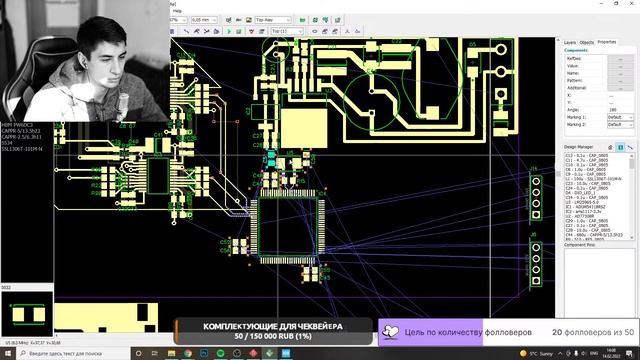Open Photoshop from the taskbar
The width and height of the screenshot is (640, 360).
[x=204, y=353]
